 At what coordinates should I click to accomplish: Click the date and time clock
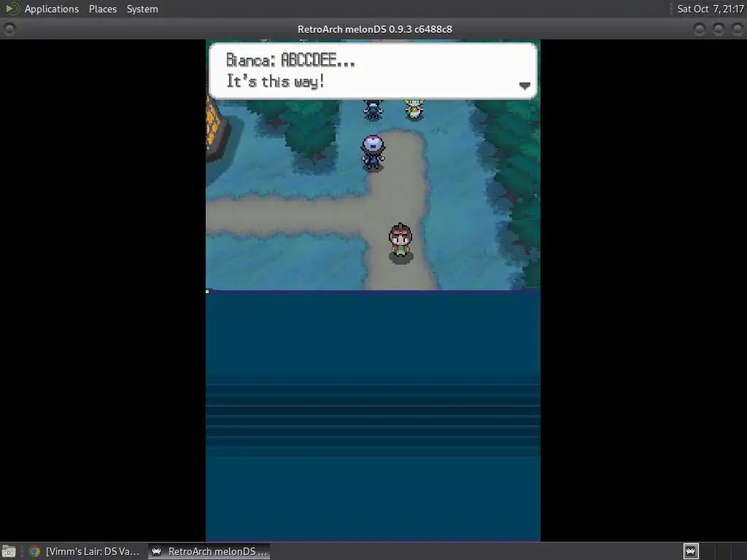click(710, 9)
